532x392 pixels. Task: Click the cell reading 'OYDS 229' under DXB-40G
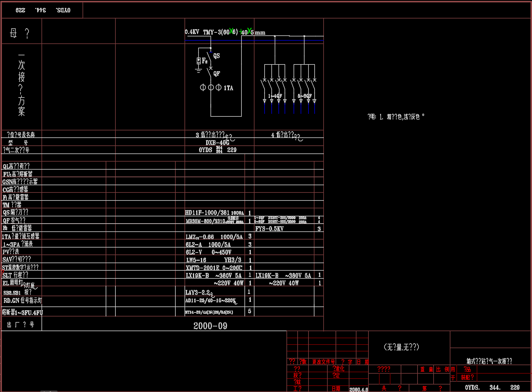pyautogui.click(x=218, y=150)
